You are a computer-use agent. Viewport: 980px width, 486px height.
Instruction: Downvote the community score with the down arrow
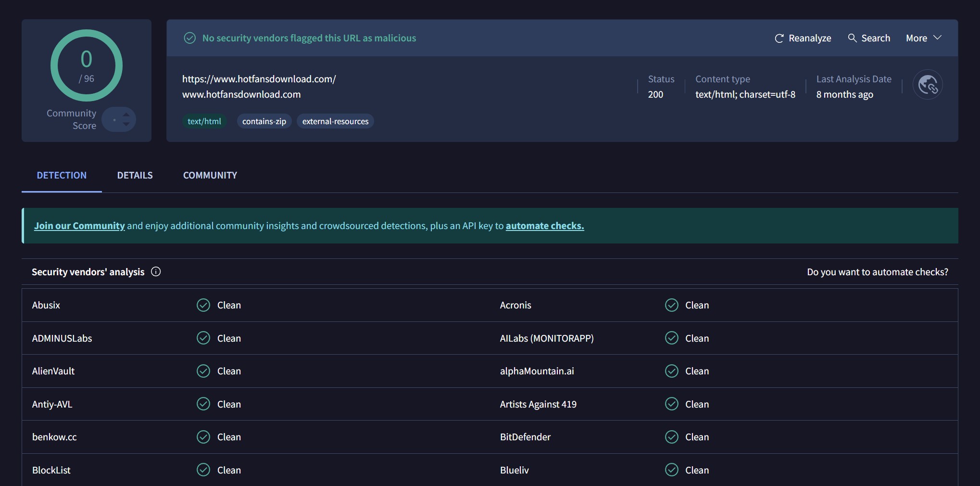[126, 124]
